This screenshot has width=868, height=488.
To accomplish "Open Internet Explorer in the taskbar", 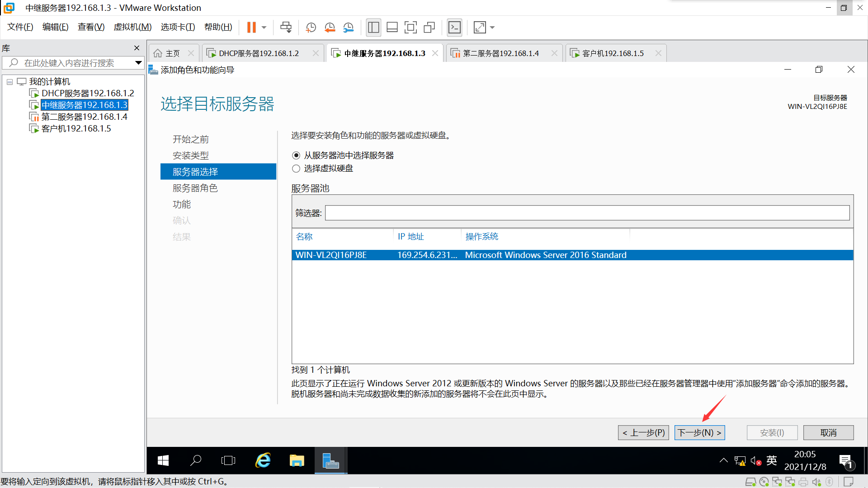I will [263, 460].
